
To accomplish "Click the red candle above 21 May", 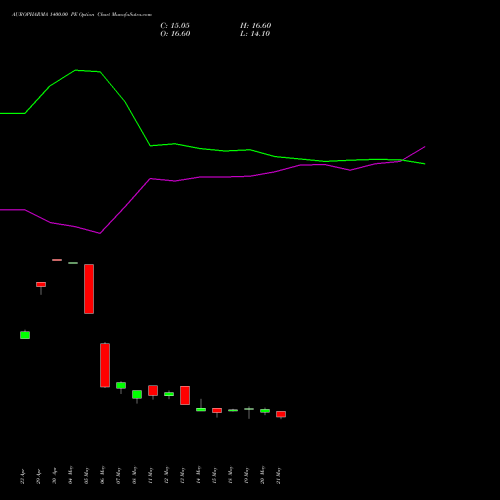I will 281,414.
